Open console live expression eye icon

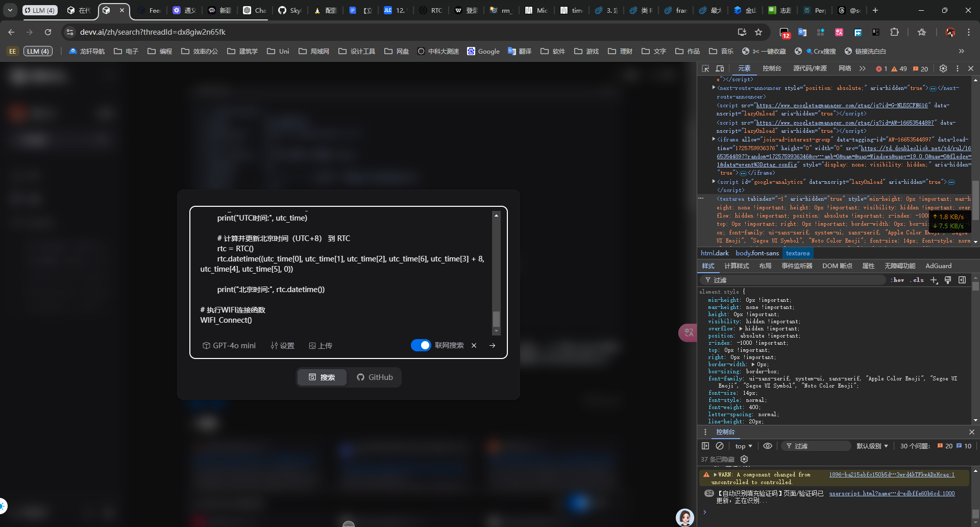click(767, 446)
